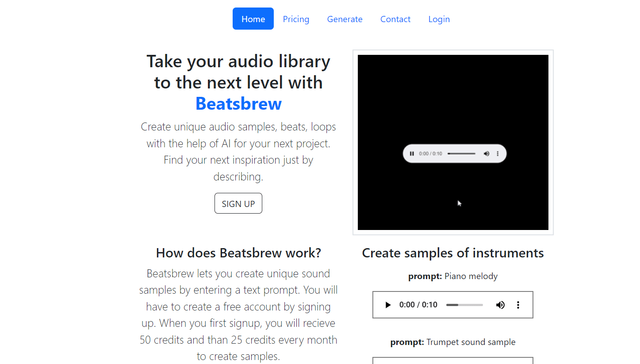Click the 'How does Beatsbrew work?' heading

tap(238, 253)
